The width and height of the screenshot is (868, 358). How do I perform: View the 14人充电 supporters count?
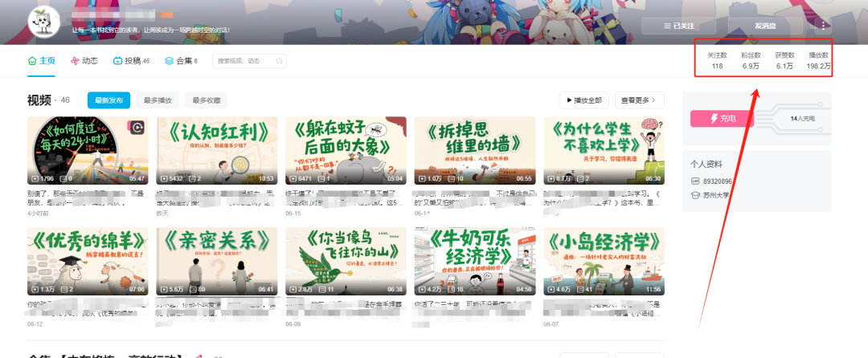coord(803,118)
